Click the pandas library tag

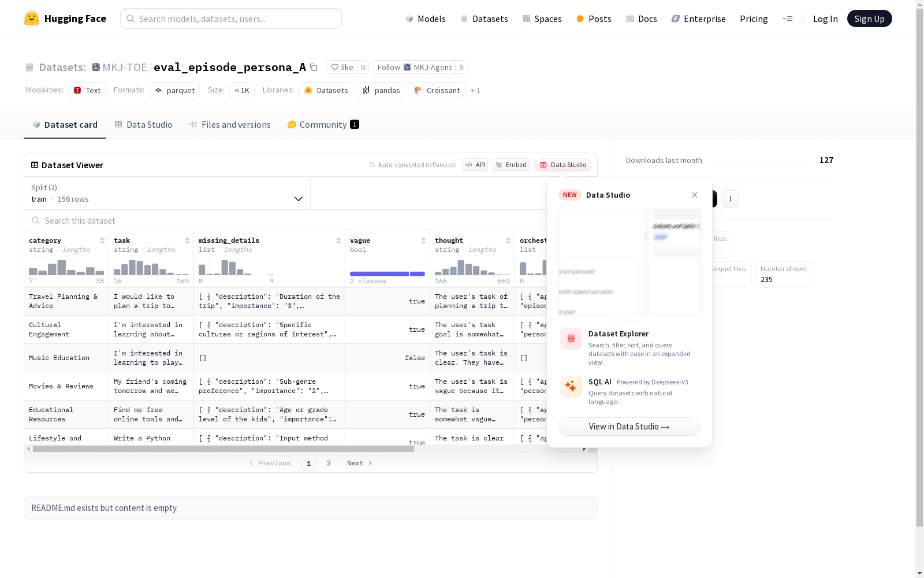click(381, 90)
